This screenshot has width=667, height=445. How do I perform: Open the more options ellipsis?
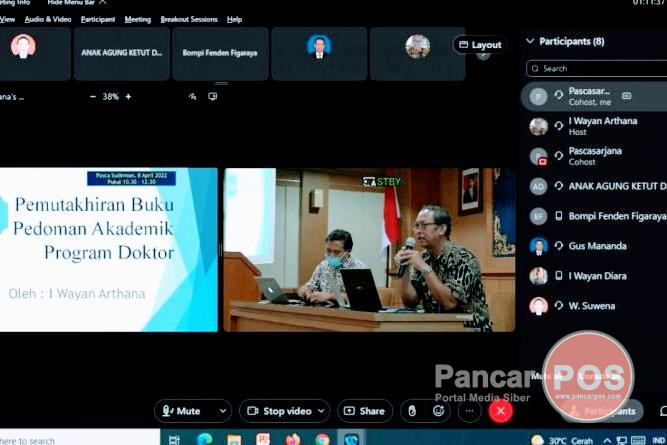click(x=468, y=411)
